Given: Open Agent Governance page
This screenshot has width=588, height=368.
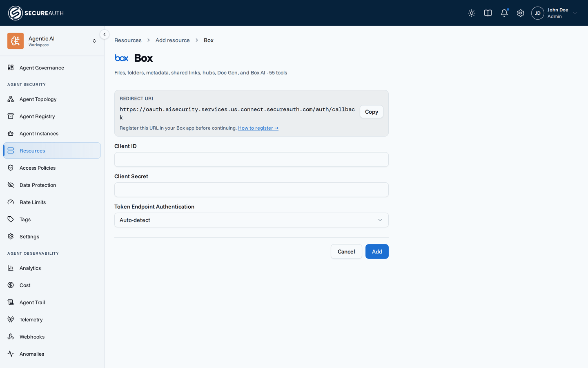Looking at the screenshot, I should click(x=52, y=67).
